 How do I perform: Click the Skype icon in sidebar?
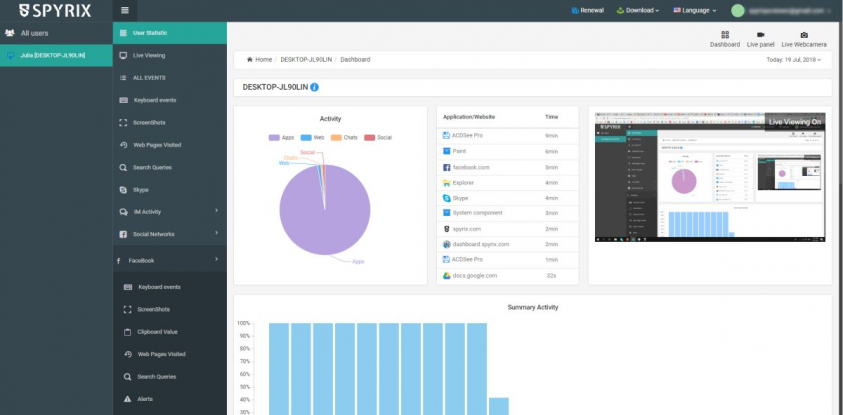[x=123, y=190]
